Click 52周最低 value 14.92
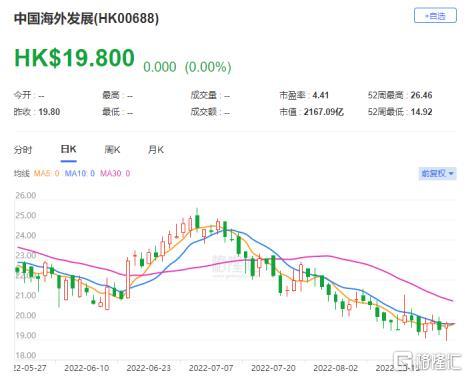Viewport: 468px width, 378px height. 421,112
